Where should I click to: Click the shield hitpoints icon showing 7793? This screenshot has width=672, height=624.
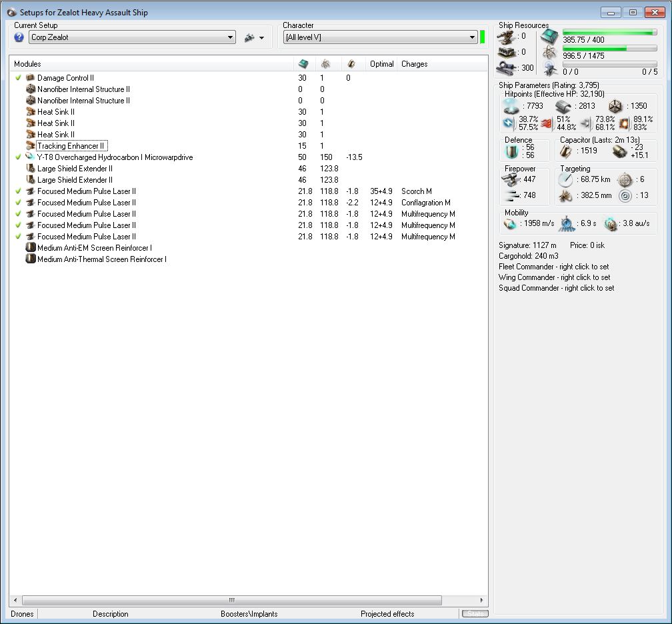511,106
